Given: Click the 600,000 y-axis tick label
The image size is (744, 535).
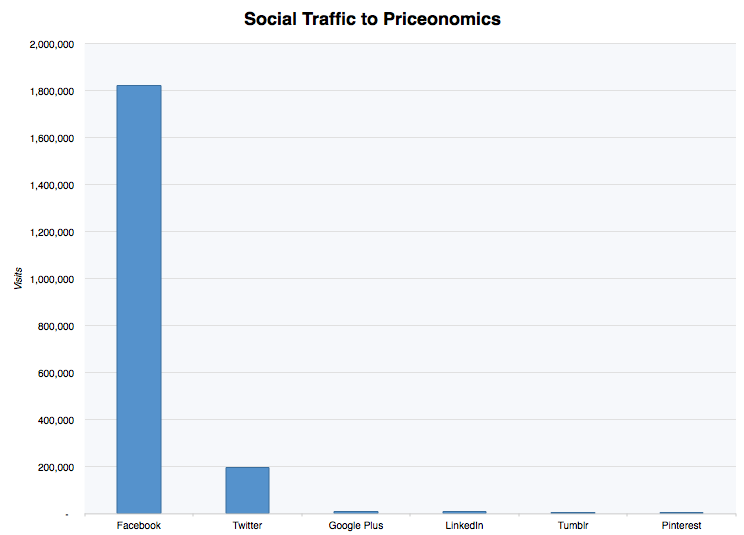Looking at the screenshot, I should tap(54, 373).
